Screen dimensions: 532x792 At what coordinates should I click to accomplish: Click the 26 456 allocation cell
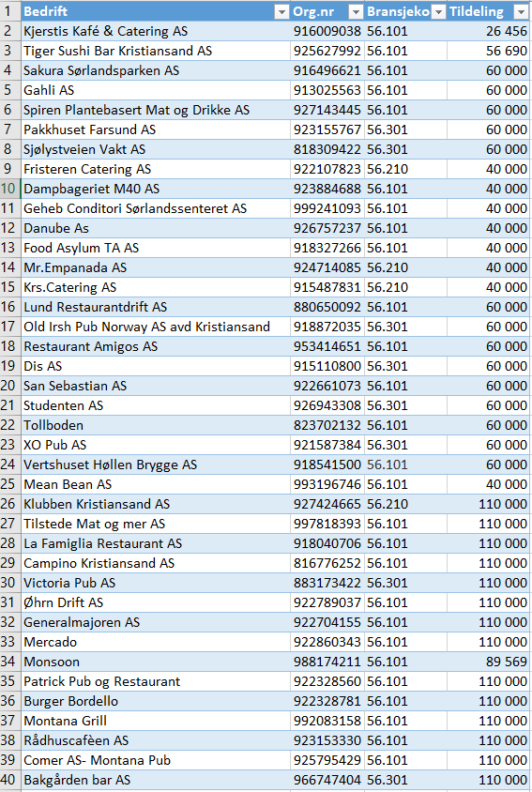489,31
